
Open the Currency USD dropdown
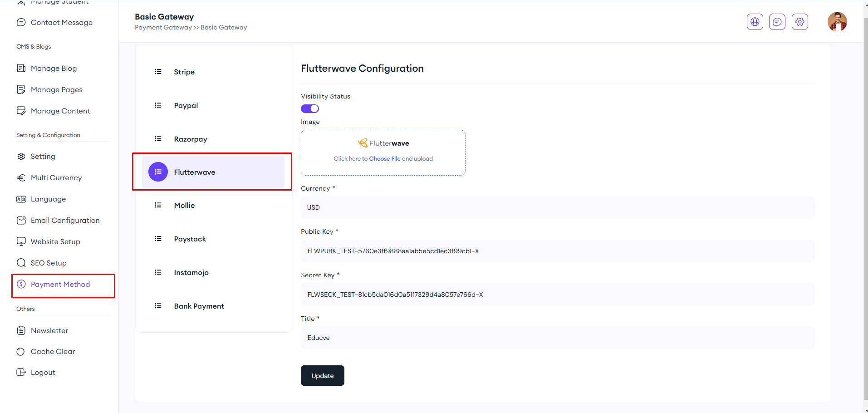(x=557, y=207)
